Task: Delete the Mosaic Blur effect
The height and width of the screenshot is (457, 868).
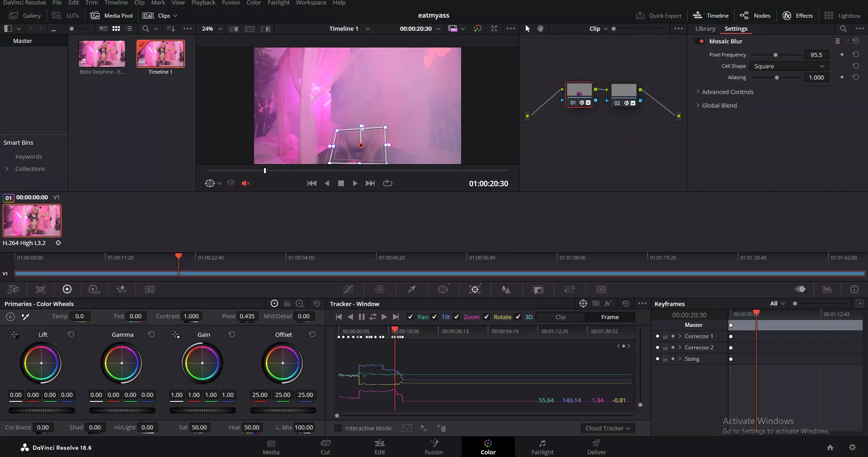Action: click(x=837, y=41)
